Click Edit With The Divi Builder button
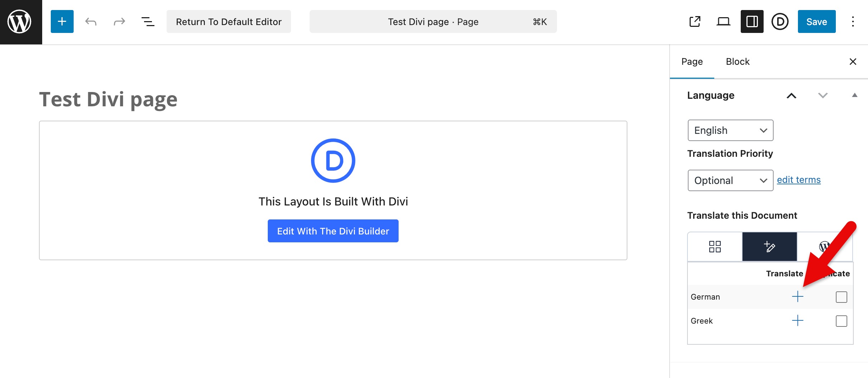 tap(333, 231)
